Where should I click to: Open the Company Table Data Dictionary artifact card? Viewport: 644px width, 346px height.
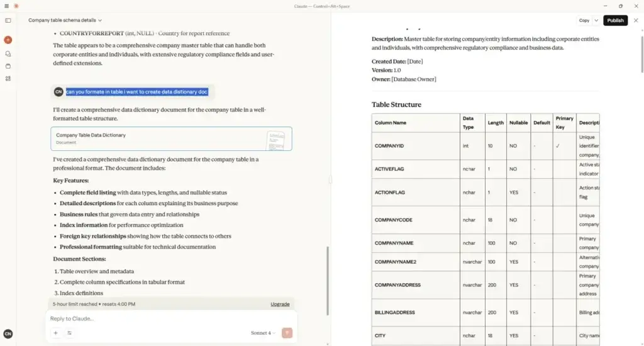click(x=171, y=138)
